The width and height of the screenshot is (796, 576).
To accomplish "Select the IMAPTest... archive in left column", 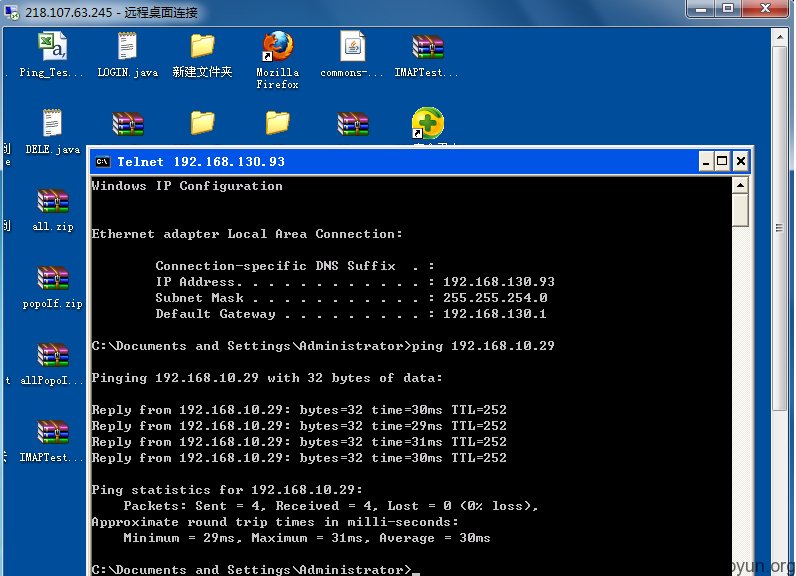I will click(x=52, y=432).
